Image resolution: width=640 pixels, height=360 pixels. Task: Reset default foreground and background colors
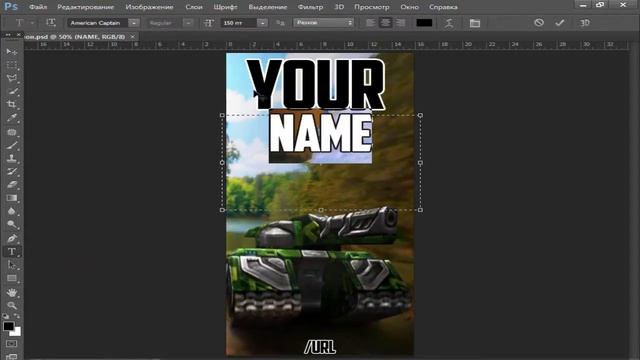pos(5,316)
